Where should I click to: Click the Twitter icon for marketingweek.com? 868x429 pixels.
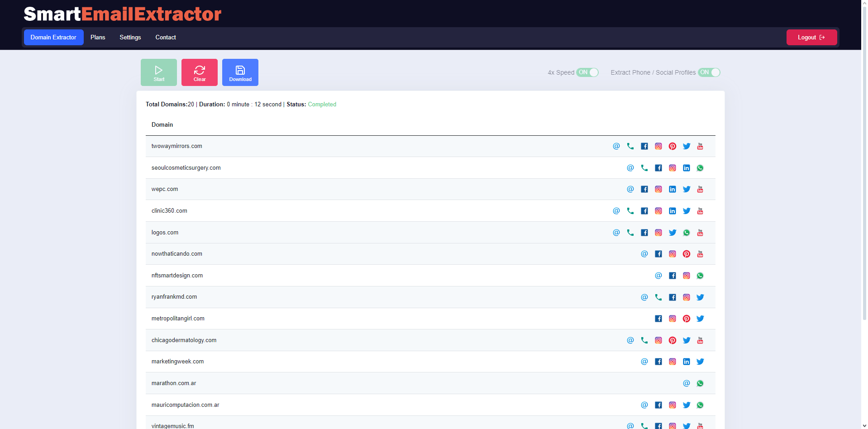700,362
